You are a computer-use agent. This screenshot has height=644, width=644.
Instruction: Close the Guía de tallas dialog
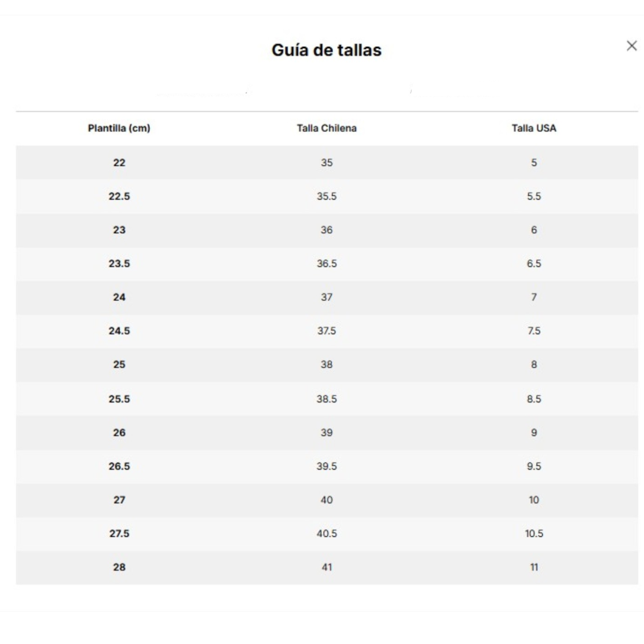coord(631,46)
